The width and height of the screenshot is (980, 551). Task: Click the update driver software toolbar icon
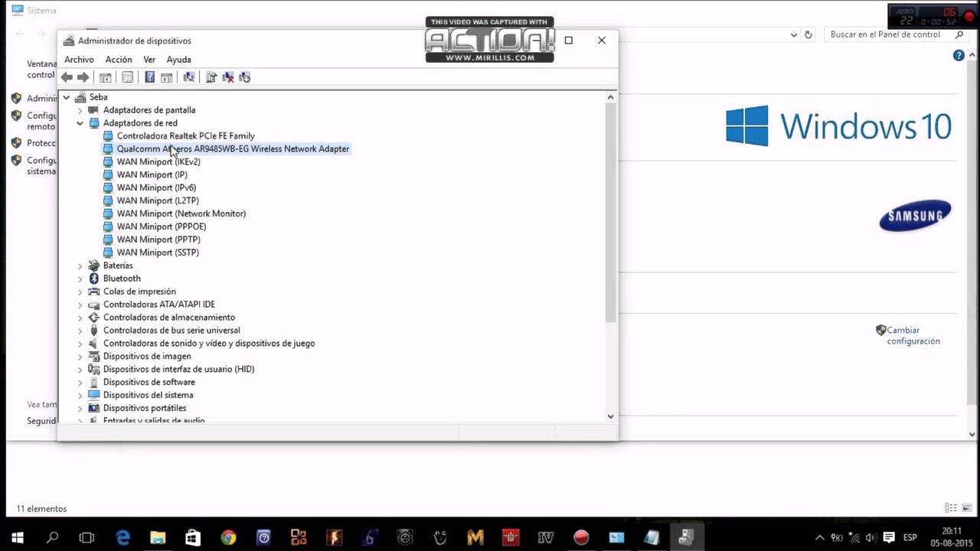pyautogui.click(x=211, y=77)
